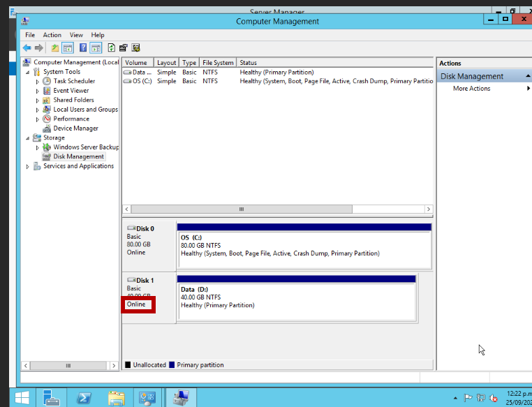Open the File menu
Viewport: 532px width, 407px height.
click(30, 35)
